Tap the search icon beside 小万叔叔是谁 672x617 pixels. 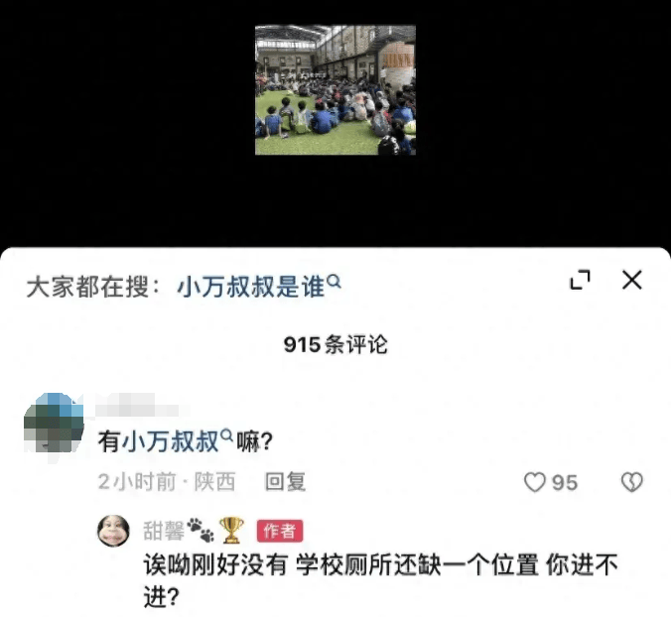pyautogui.click(x=334, y=282)
